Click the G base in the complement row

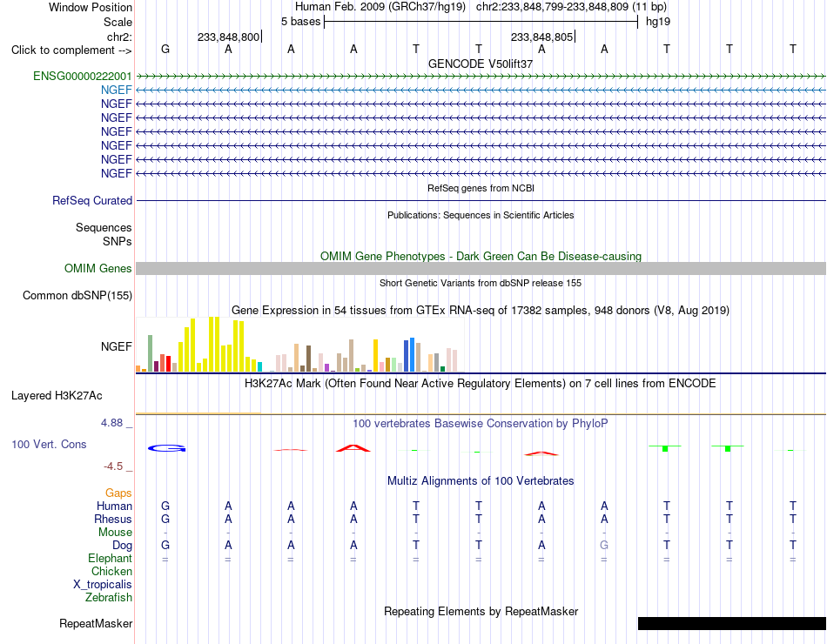coord(165,49)
